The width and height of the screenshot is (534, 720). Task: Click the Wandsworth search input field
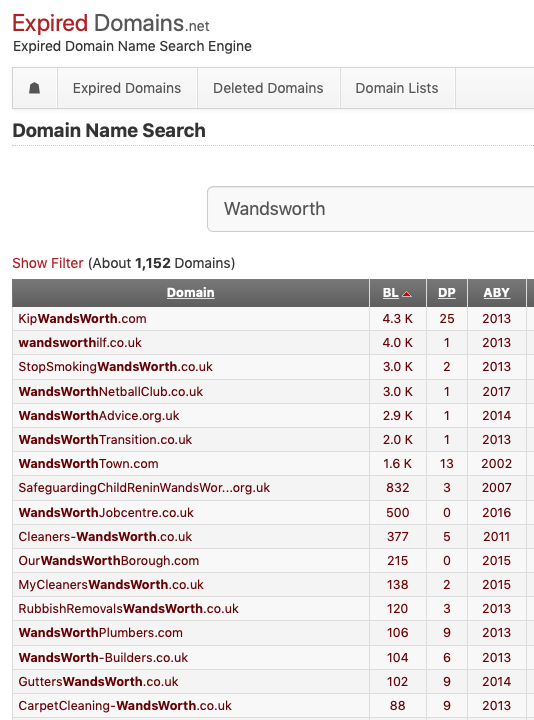(371, 209)
